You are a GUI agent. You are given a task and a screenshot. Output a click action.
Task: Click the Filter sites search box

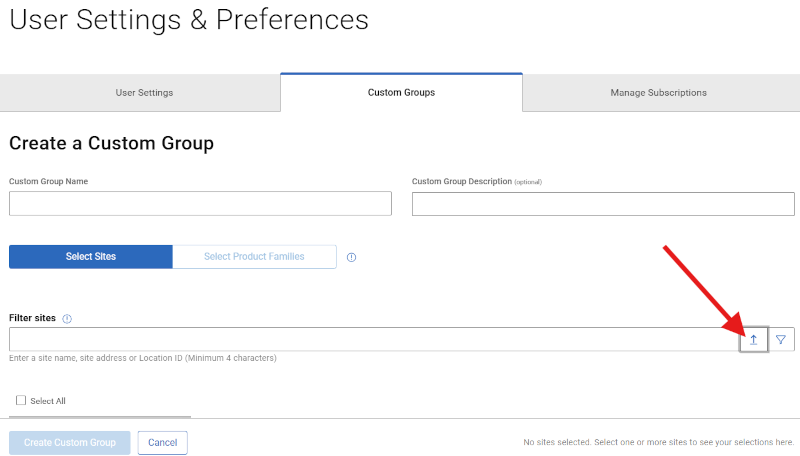pos(372,340)
